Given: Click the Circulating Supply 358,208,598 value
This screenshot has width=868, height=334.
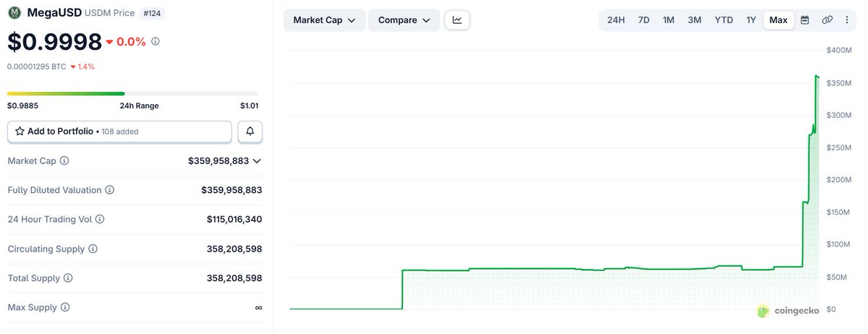Looking at the screenshot, I should coord(234,249).
